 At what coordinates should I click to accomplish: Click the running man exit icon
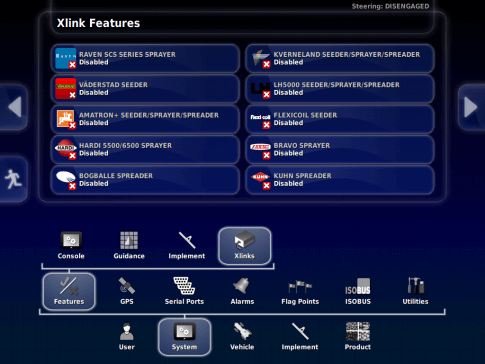(13, 179)
